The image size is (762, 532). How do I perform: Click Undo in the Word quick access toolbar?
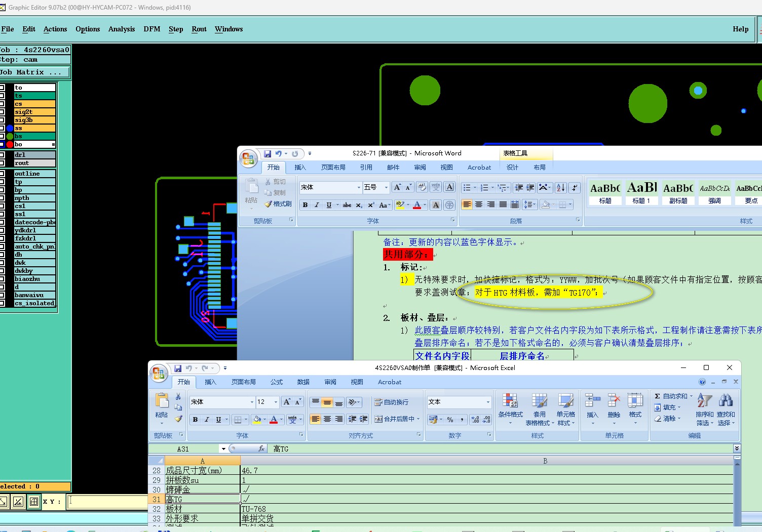(x=278, y=153)
